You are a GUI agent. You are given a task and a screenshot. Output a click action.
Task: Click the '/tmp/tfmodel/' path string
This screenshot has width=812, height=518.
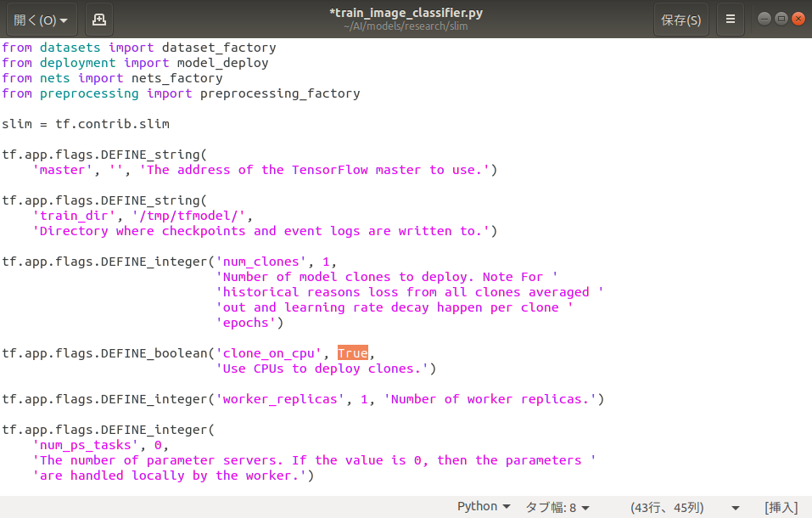click(188, 216)
